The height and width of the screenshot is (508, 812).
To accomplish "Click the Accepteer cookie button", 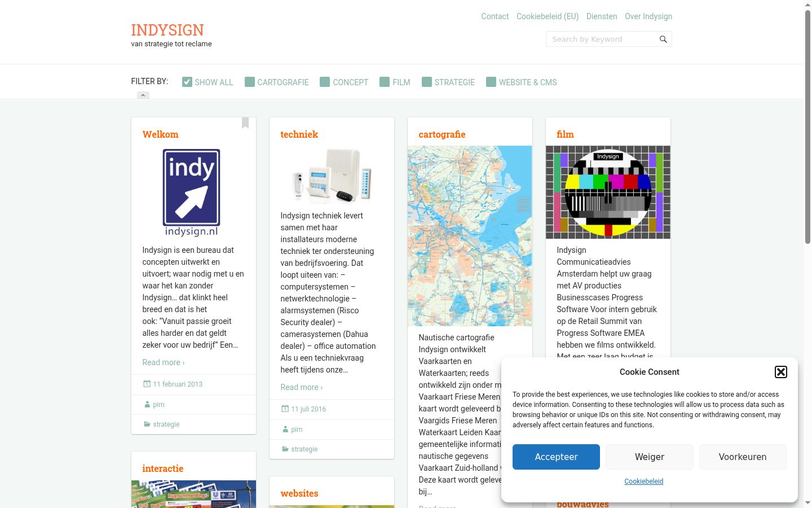I will pyautogui.click(x=556, y=457).
